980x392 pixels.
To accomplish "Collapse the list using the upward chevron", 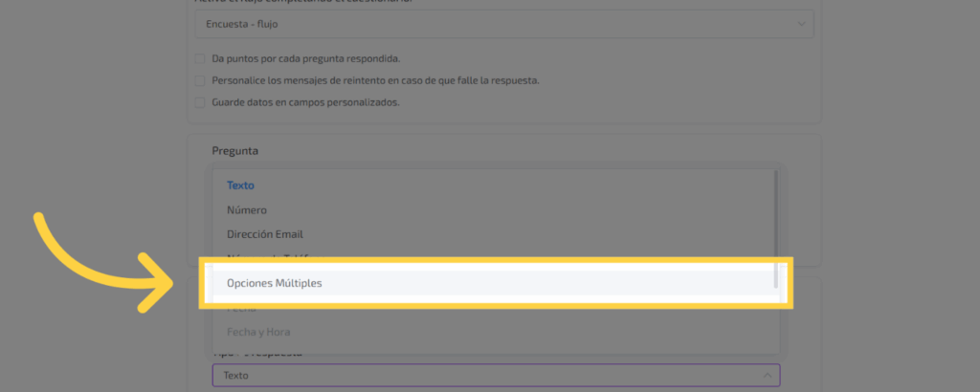I will click(x=768, y=376).
